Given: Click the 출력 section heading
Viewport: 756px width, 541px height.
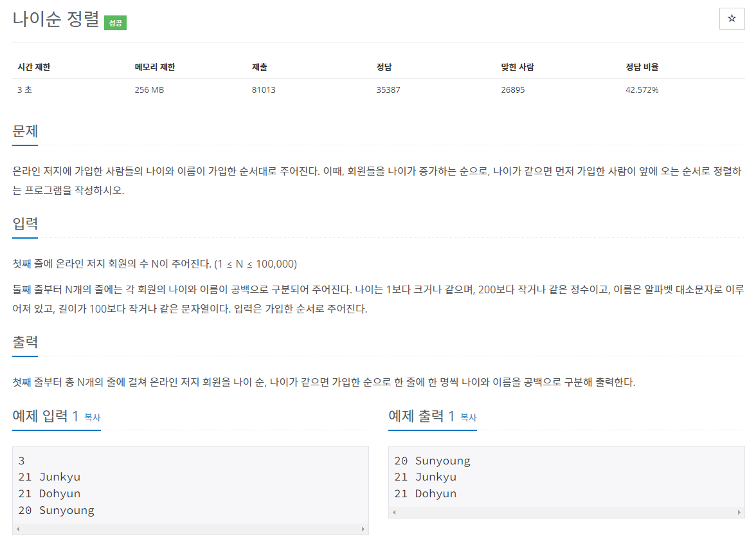Looking at the screenshot, I should coord(26,342).
